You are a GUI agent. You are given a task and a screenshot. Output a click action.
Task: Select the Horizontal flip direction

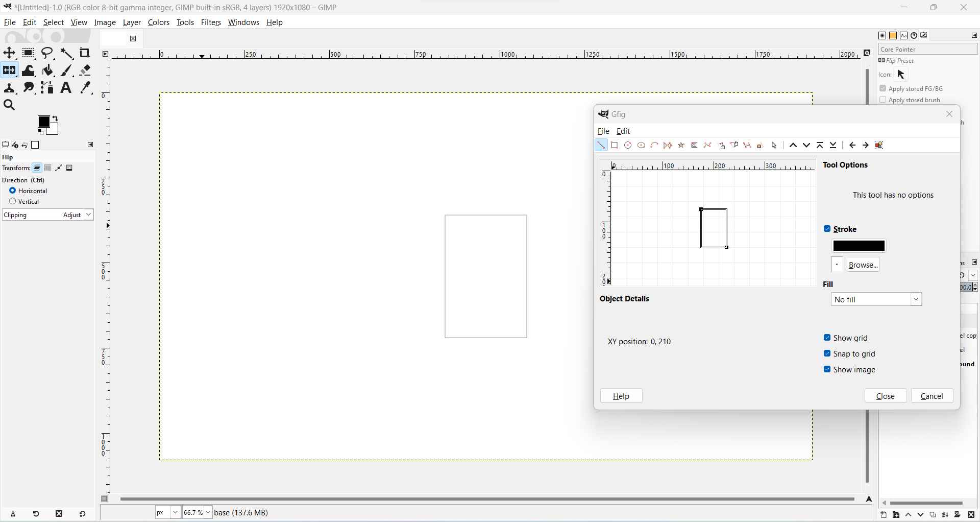(x=13, y=191)
